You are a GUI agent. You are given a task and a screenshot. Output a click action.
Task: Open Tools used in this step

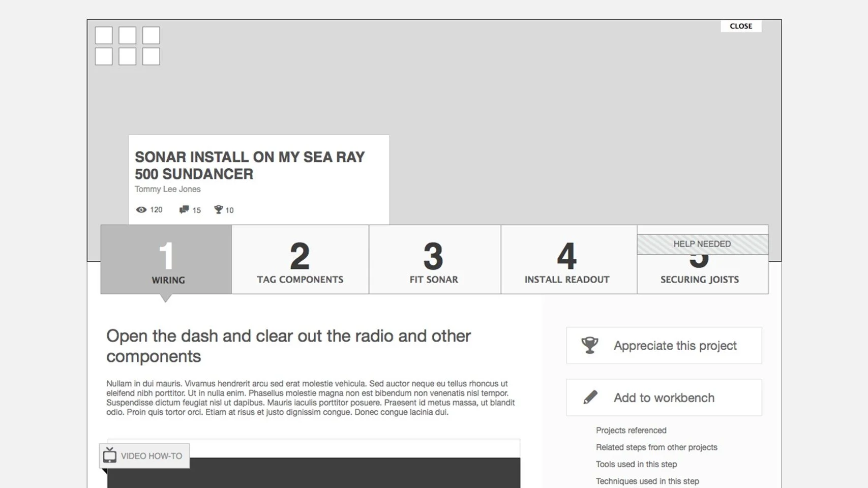[636, 464]
